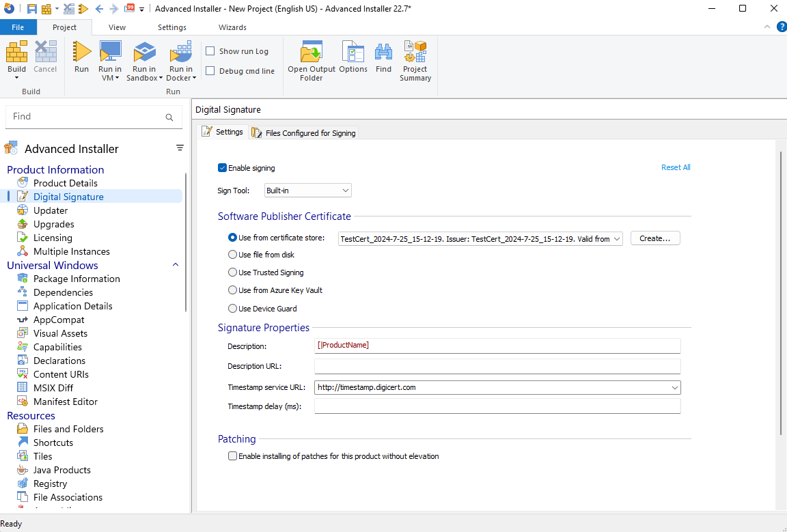Screen dimensions: 787x532
Task: Click the Reset All link
Action: click(676, 167)
